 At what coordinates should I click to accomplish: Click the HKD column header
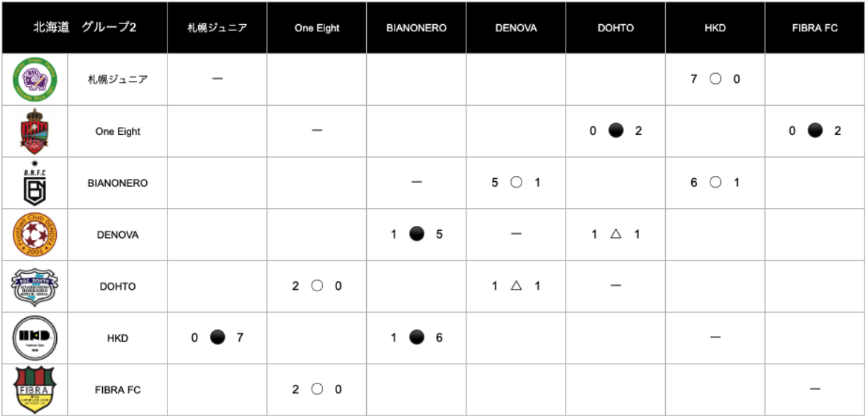[x=715, y=28]
